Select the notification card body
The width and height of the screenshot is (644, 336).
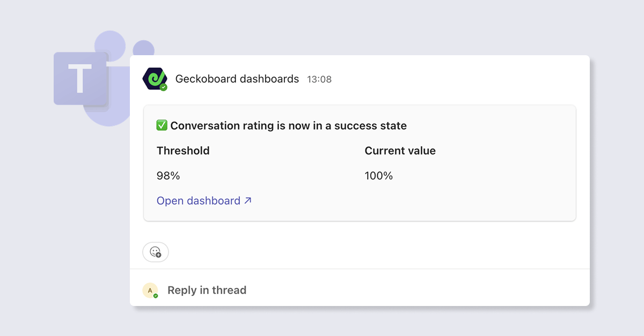click(360, 163)
